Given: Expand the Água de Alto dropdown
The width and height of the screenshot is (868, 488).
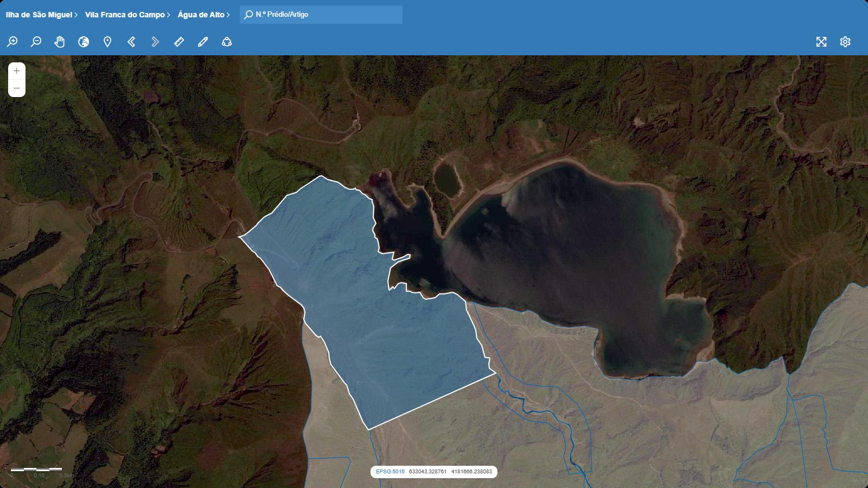Looking at the screenshot, I should (203, 15).
